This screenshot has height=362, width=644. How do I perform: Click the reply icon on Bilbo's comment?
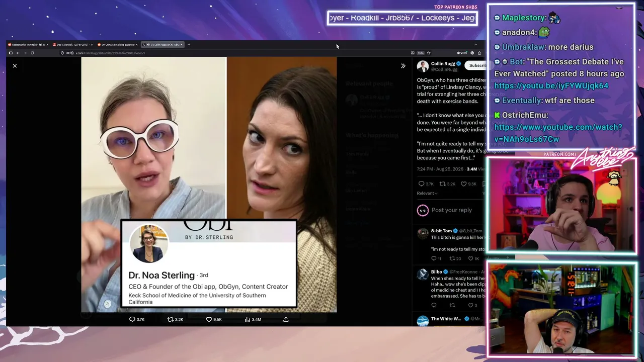[434, 305]
